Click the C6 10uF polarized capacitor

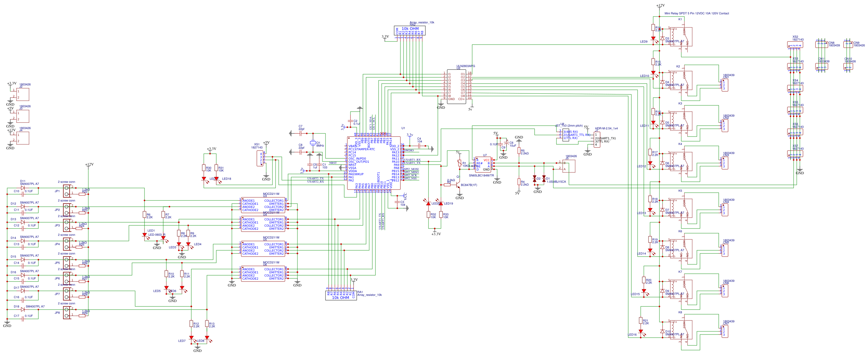[x=507, y=142]
